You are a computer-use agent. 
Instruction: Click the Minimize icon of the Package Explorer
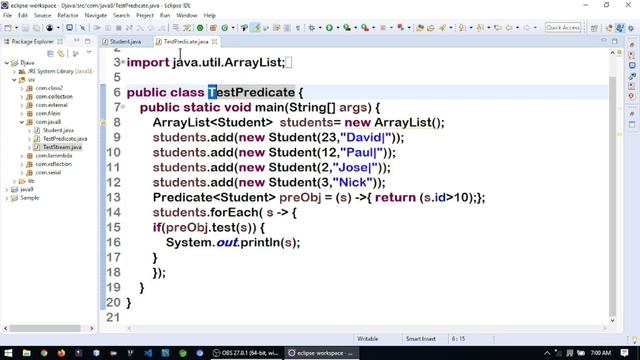point(77,41)
